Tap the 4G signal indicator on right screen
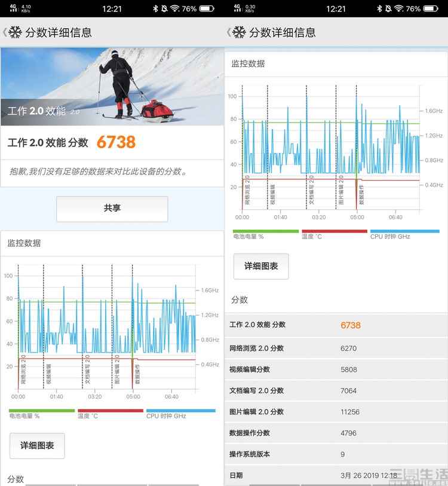This screenshot has height=486, width=448. 237,9
